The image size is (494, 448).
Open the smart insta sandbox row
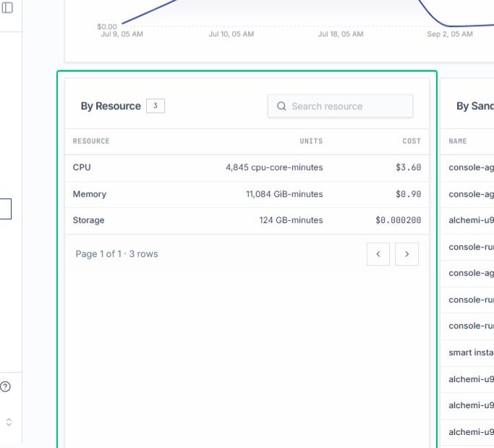pyautogui.click(x=467, y=352)
